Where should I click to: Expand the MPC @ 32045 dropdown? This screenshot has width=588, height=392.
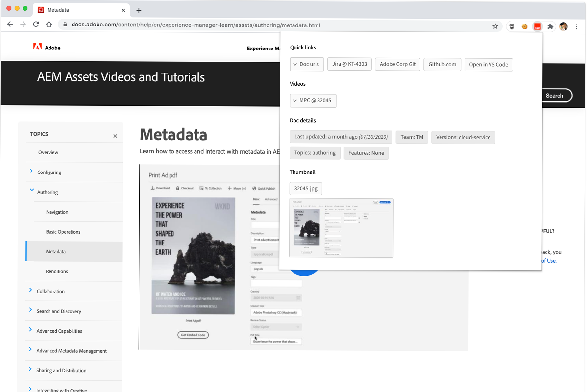pyautogui.click(x=313, y=100)
